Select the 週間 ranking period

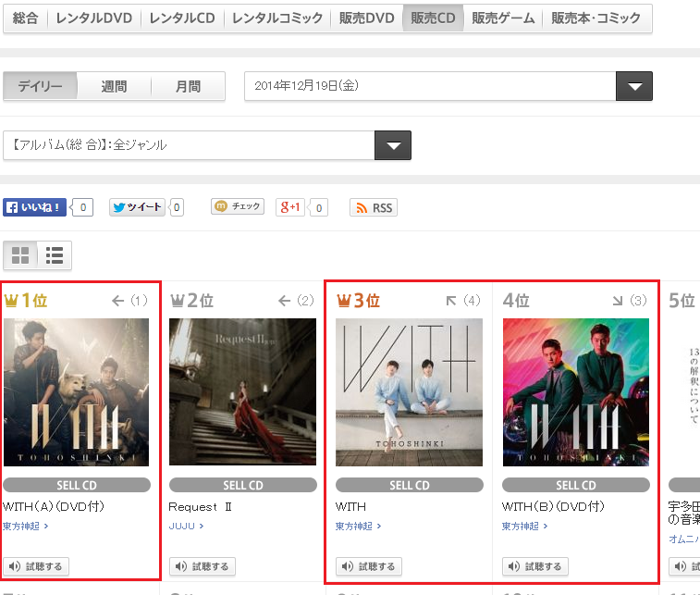pyautogui.click(x=114, y=87)
